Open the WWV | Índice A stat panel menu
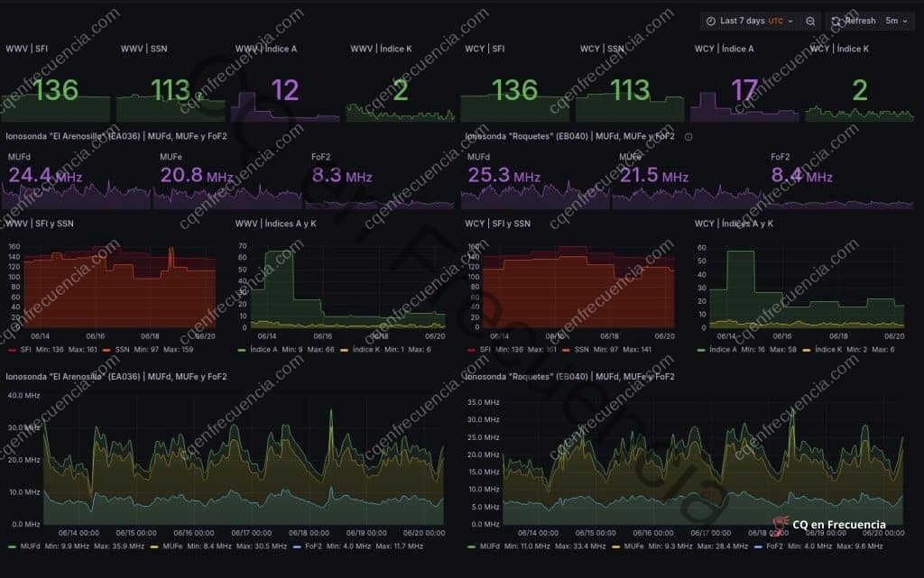The image size is (924, 578). pos(266,49)
